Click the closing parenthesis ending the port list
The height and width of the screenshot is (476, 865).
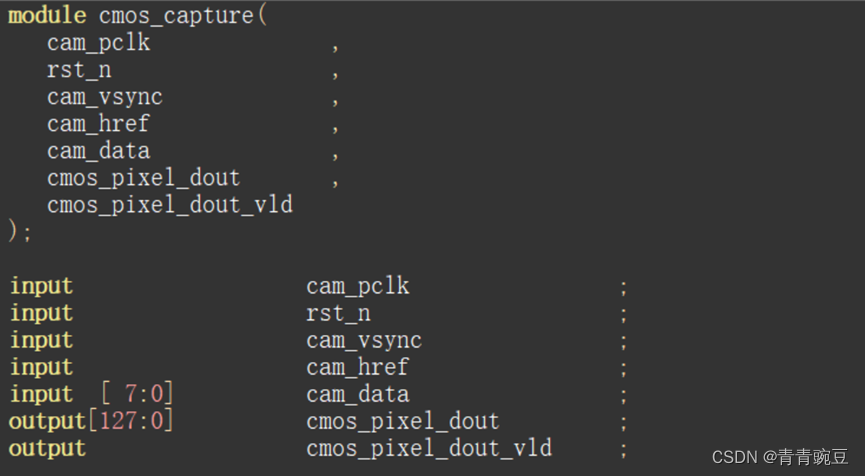coord(15,231)
